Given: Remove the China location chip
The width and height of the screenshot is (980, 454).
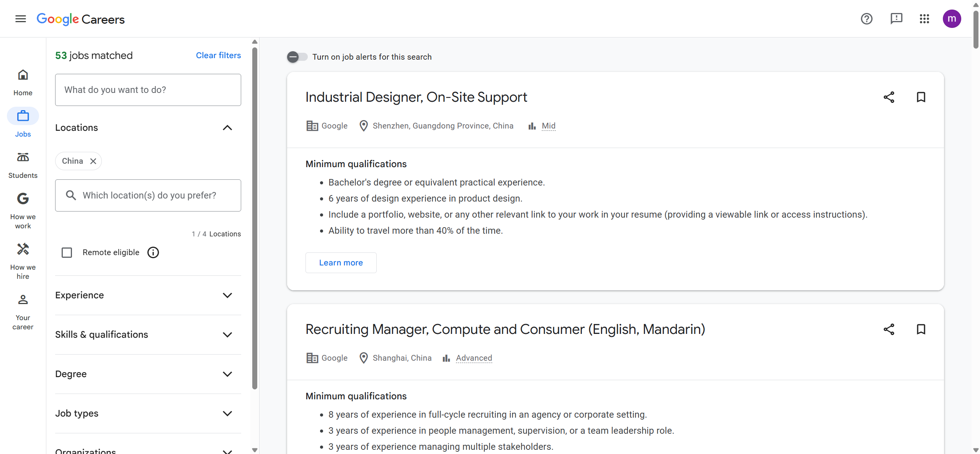Looking at the screenshot, I should [93, 161].
